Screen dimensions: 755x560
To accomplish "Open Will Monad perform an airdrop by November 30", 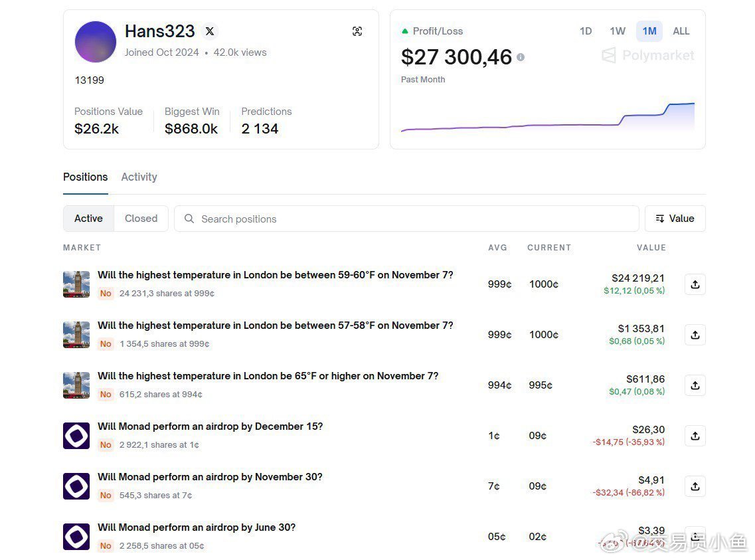I will tap(210, 477).
